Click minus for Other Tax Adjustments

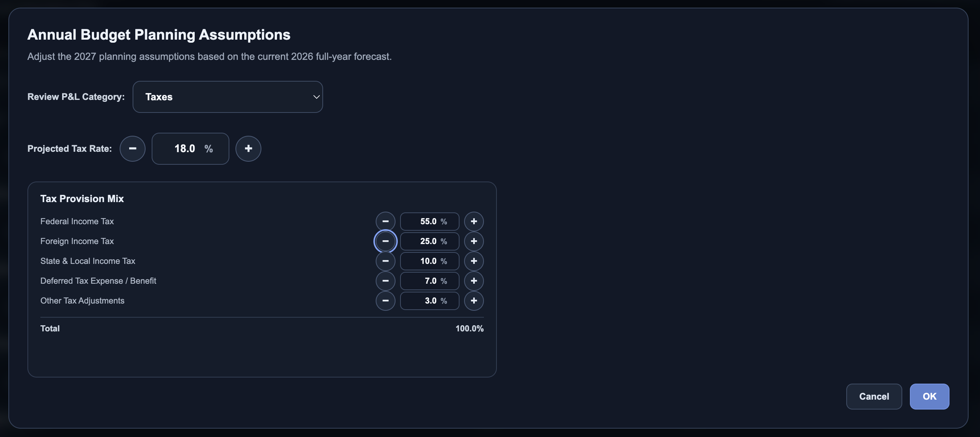click(386, 301)
